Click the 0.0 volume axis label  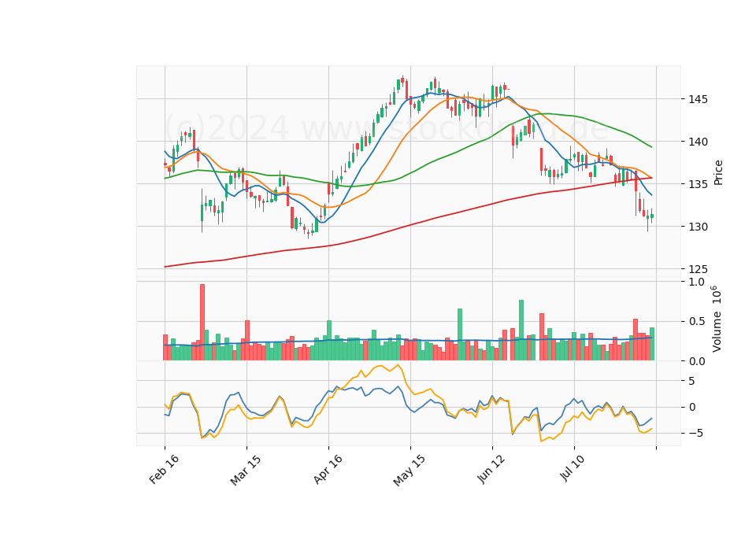[696, 361]
